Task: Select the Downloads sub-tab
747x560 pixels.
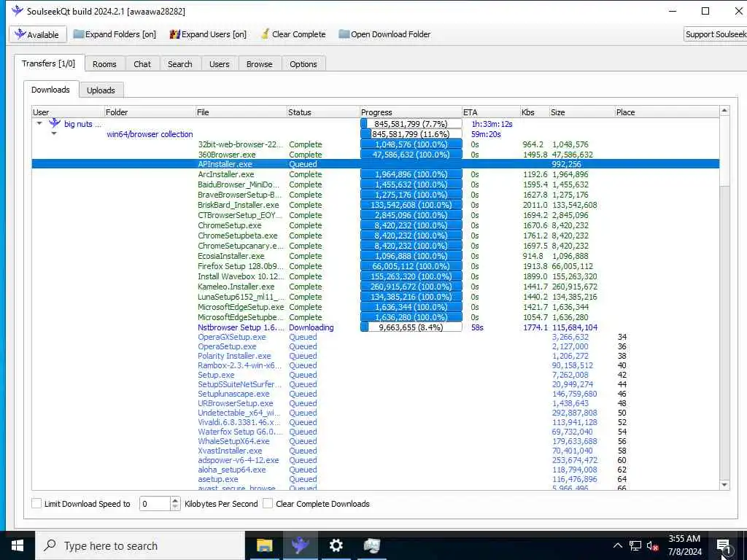Action: (50, 90)
